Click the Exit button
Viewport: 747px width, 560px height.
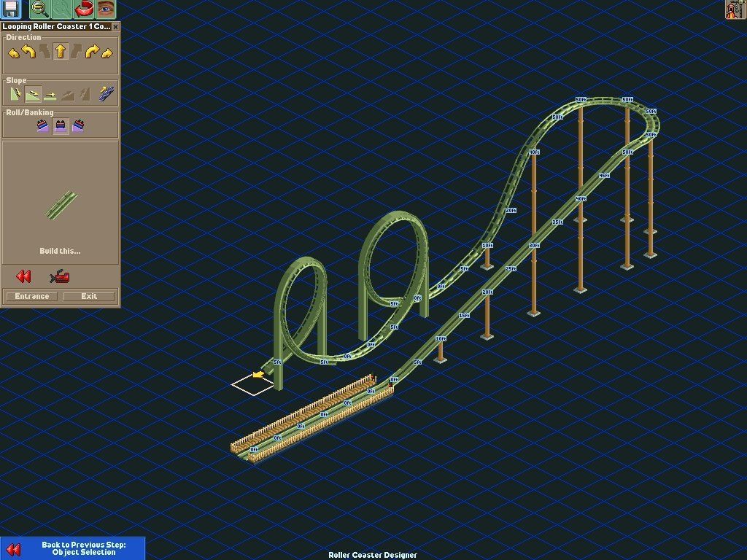pos(89,296)
